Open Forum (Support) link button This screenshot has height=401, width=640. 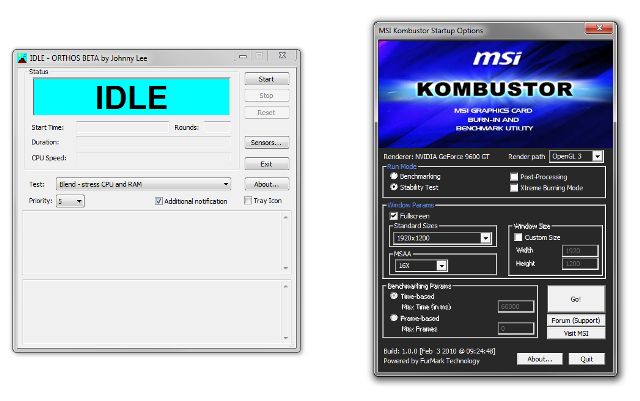[576, 321]
